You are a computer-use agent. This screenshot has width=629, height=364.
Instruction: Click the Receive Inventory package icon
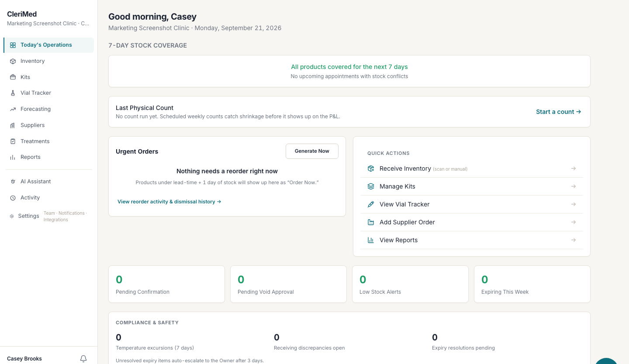[371, 168]
